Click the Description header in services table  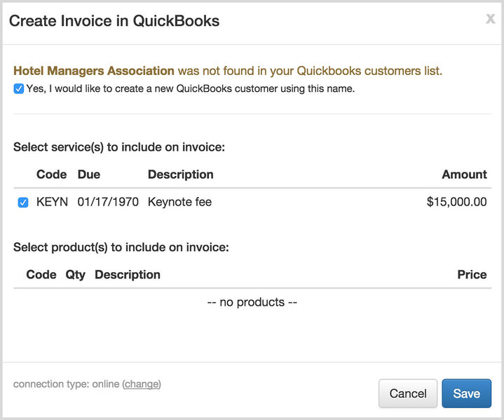pyautogui.click(x=180, y=175)
